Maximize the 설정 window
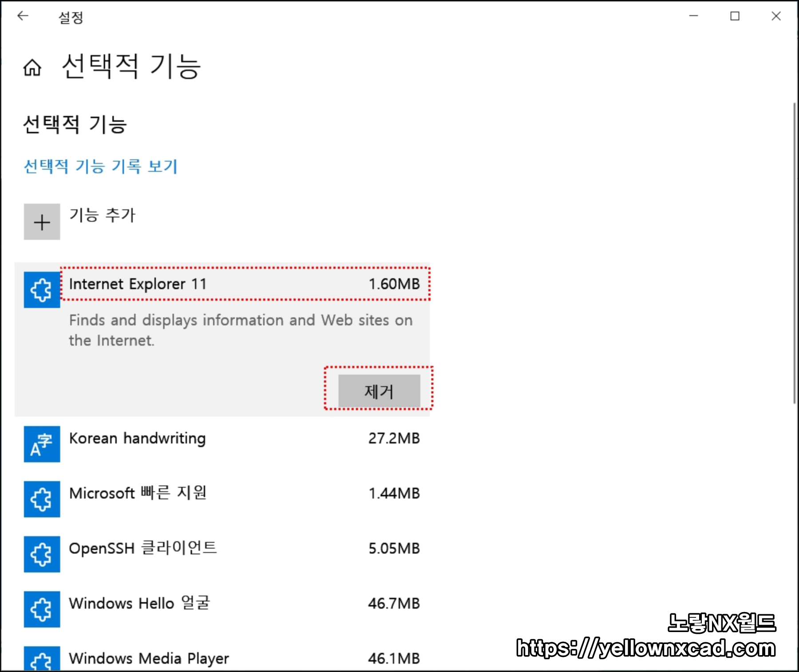Image resolution: width=799 pixels, height=672 pixels. 735,16
